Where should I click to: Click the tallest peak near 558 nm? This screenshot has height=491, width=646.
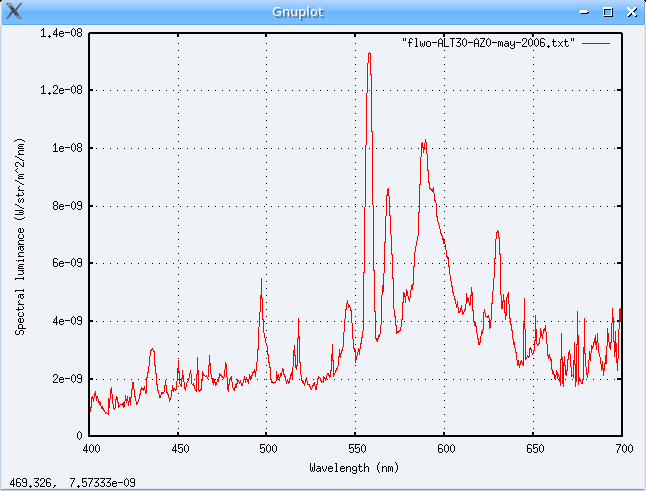tap(369, 56)
